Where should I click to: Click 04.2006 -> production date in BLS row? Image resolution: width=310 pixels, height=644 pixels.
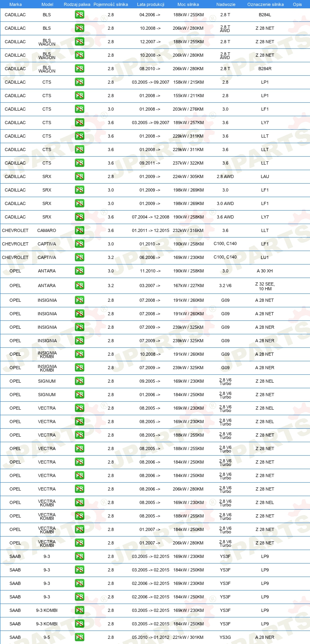150,15
